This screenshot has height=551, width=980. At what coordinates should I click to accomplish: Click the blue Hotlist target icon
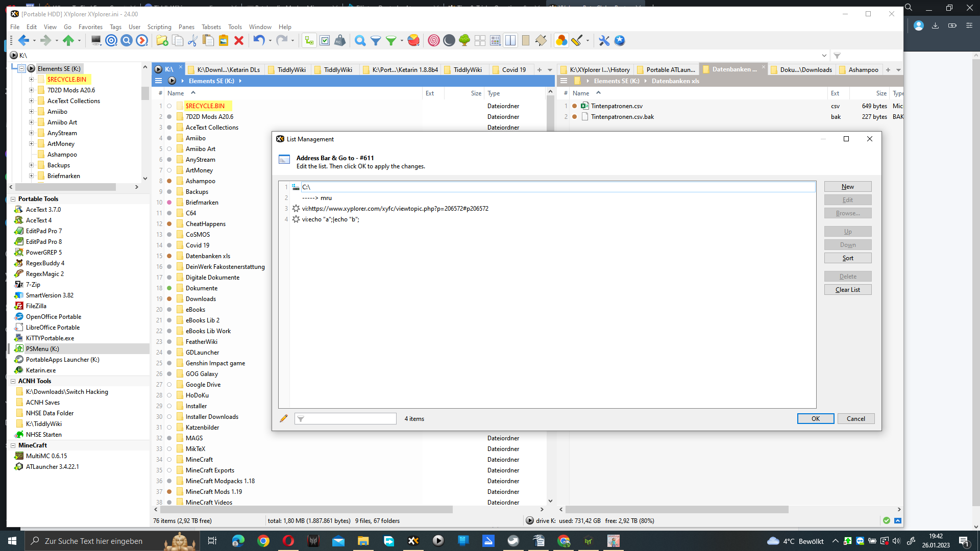point(111,41)
